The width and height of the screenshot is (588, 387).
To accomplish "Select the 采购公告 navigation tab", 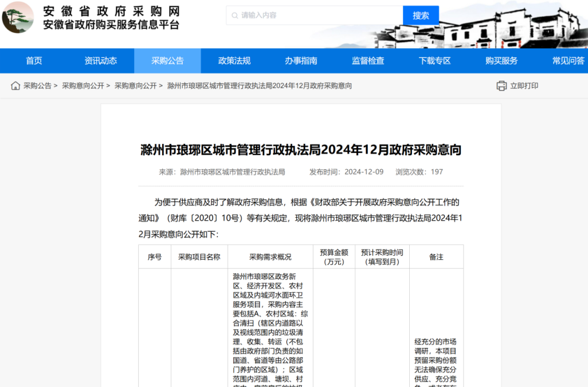I will click(x=167, y=61).
